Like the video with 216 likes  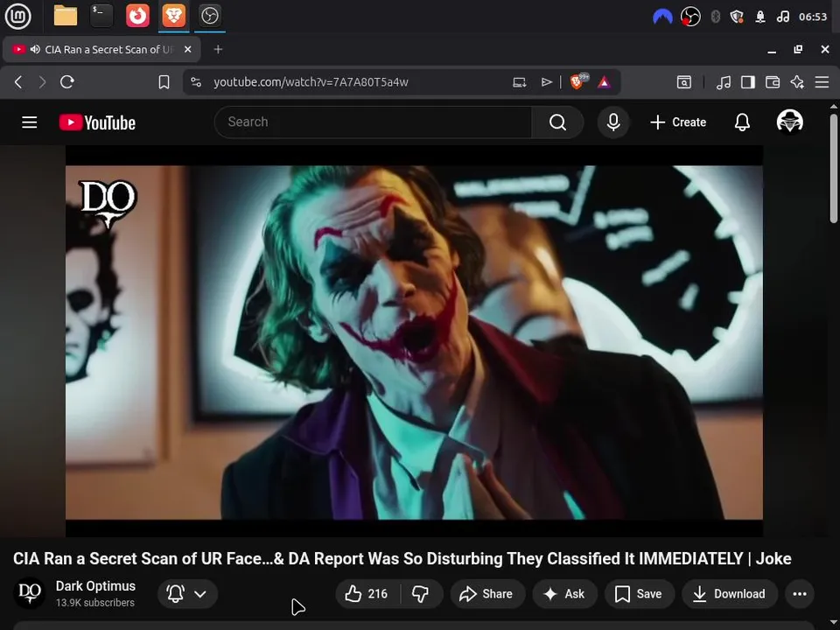(x=367, y=593)
